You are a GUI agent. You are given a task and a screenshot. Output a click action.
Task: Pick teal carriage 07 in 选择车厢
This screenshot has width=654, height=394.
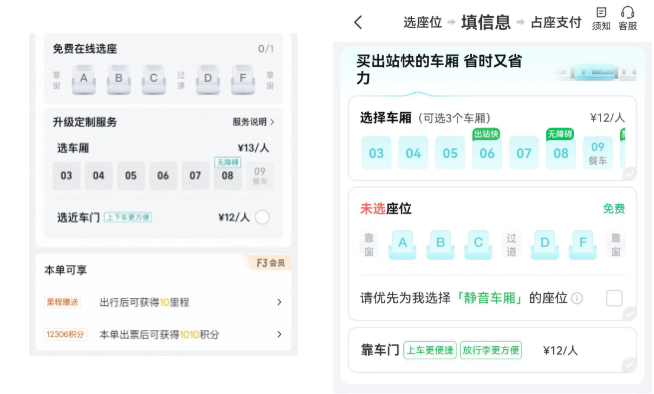524,153
